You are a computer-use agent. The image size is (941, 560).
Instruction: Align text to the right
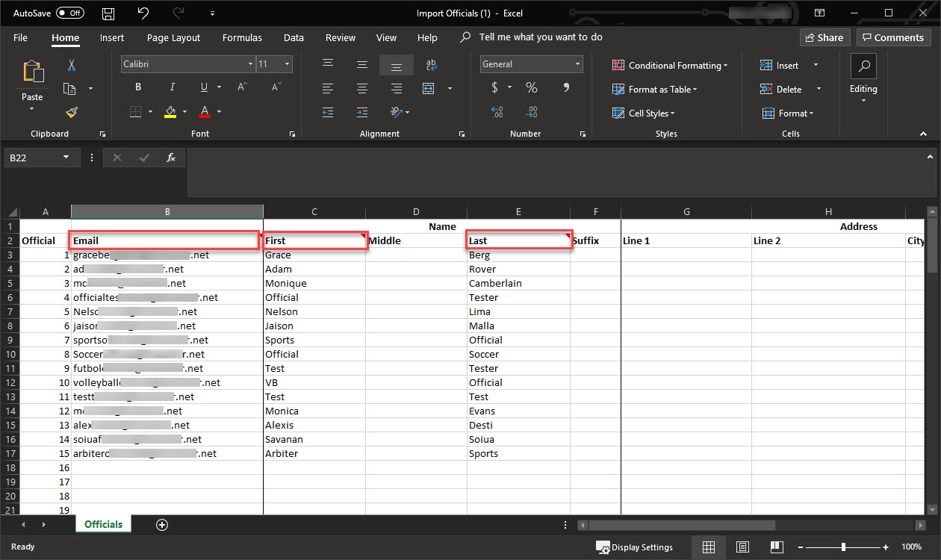(397, 88)
